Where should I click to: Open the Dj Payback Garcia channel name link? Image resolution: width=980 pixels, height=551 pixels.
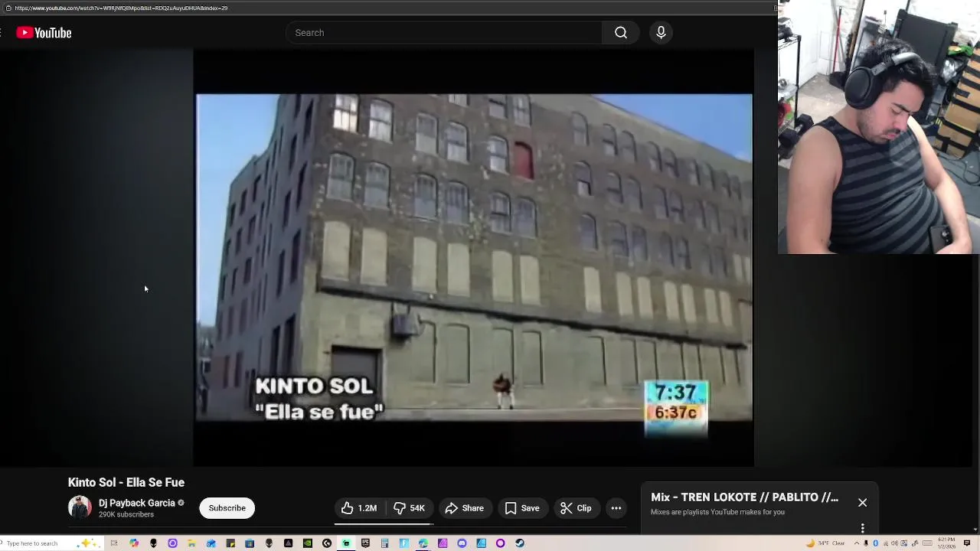pyautogui.click(x=137, y=503)
